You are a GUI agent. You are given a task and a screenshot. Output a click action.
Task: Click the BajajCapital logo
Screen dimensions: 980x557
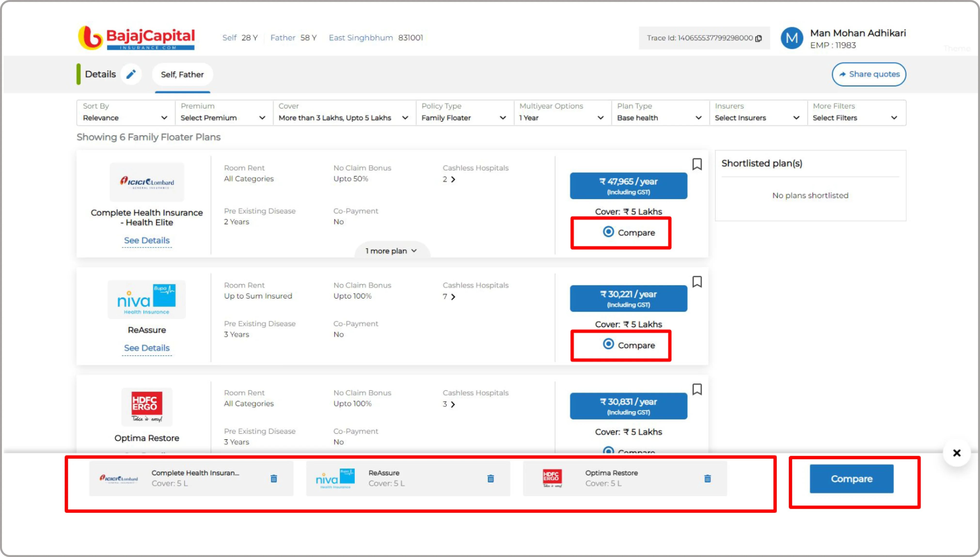(x=136, y=38)
